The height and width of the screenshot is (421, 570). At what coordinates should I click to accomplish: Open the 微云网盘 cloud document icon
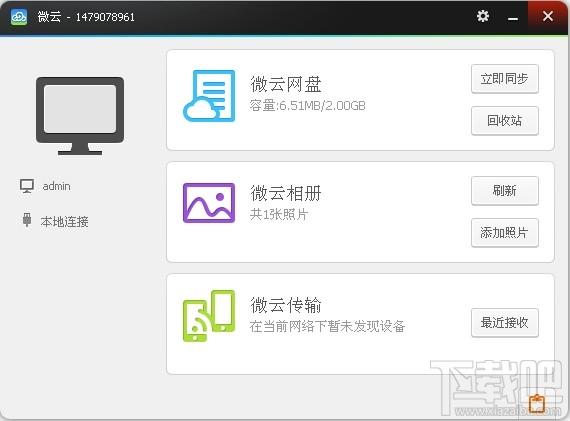click(209, 96)
